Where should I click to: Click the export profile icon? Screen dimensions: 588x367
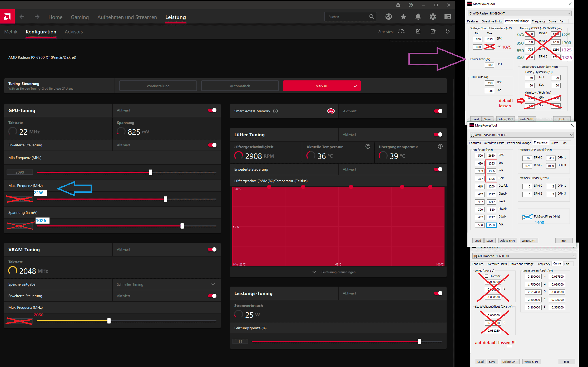433,31
